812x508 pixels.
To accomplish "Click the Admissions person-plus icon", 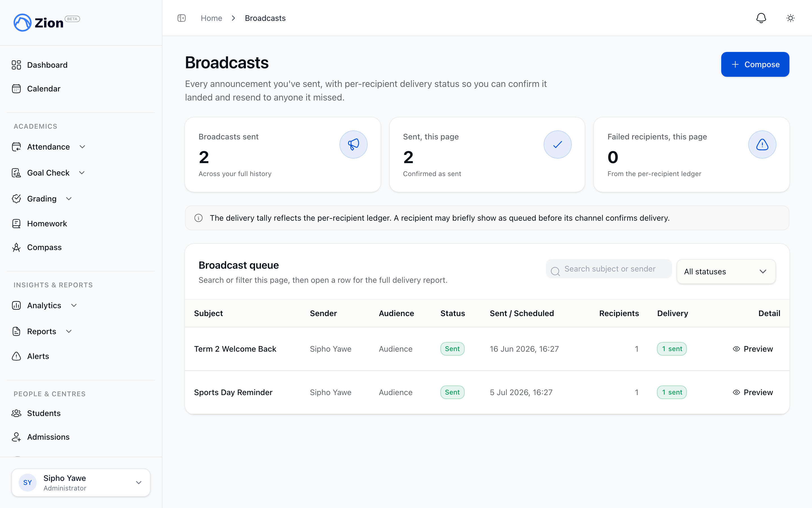I will [x=16, y=437].
